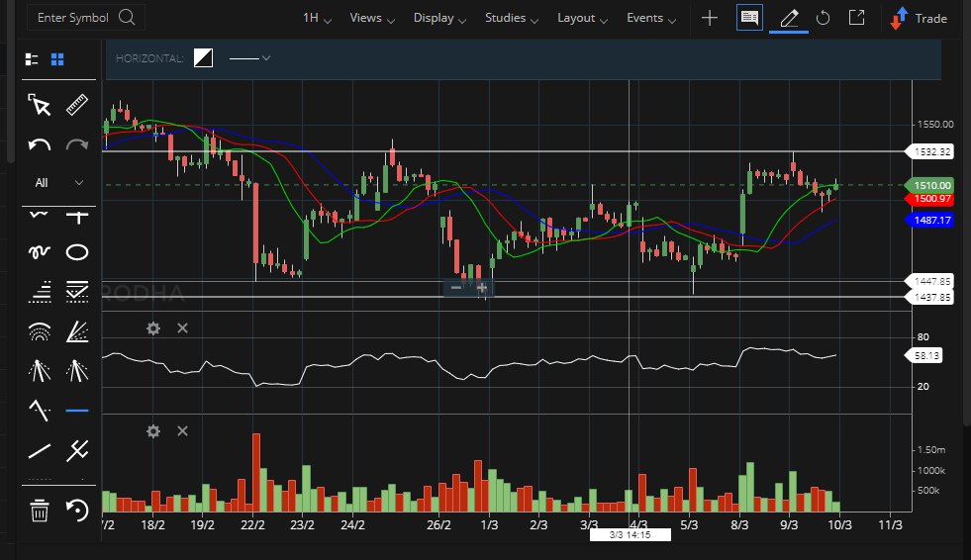Open the line style dropdown

click(x=249, y=58)
